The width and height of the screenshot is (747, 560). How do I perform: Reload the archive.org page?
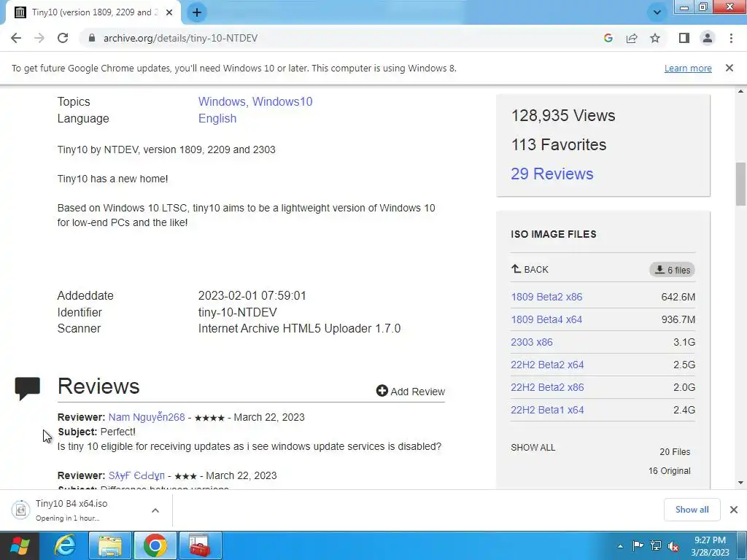tap(63, 38)
